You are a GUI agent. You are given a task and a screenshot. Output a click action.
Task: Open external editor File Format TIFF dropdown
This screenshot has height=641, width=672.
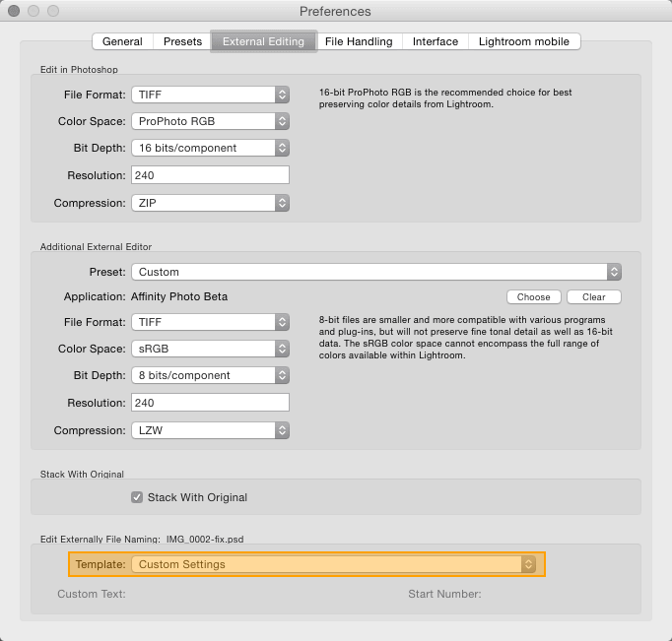click(211, 322)
